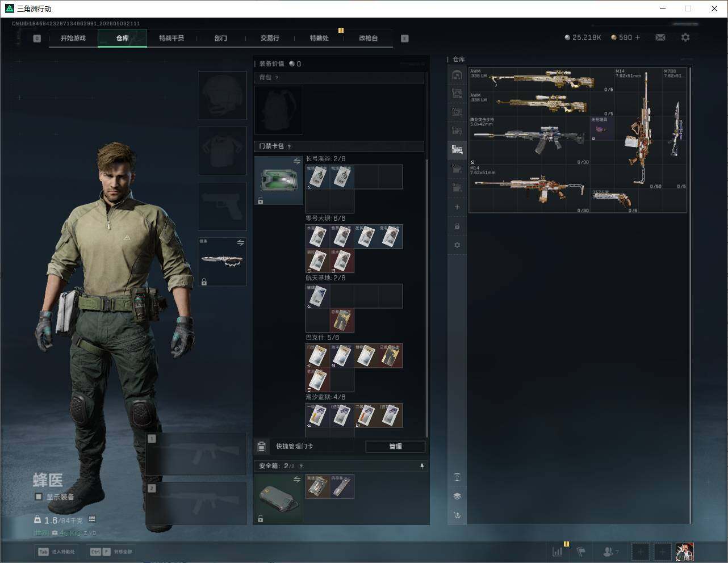Image resolution: width=728 pixels, height=563 pixels.
Task: Open help tooltip beside 安全箱
Action: [x=301, y=466]
